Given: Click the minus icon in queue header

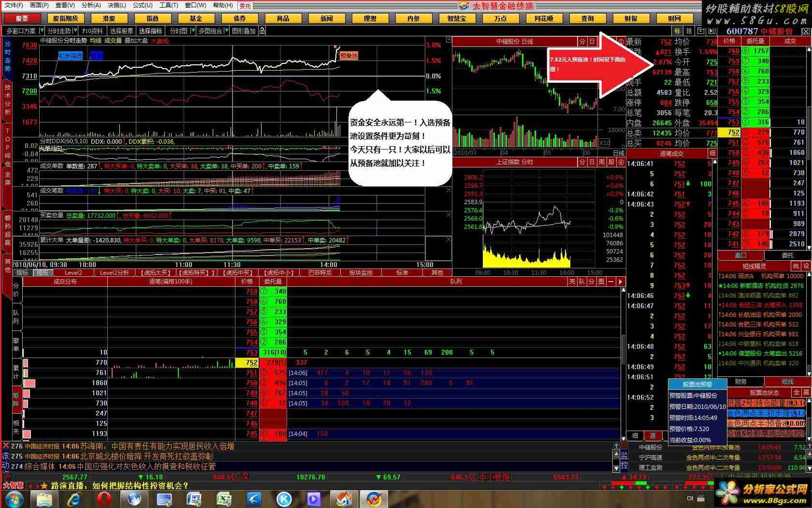Looking at the screenshot, I should (x=611, y=281).
